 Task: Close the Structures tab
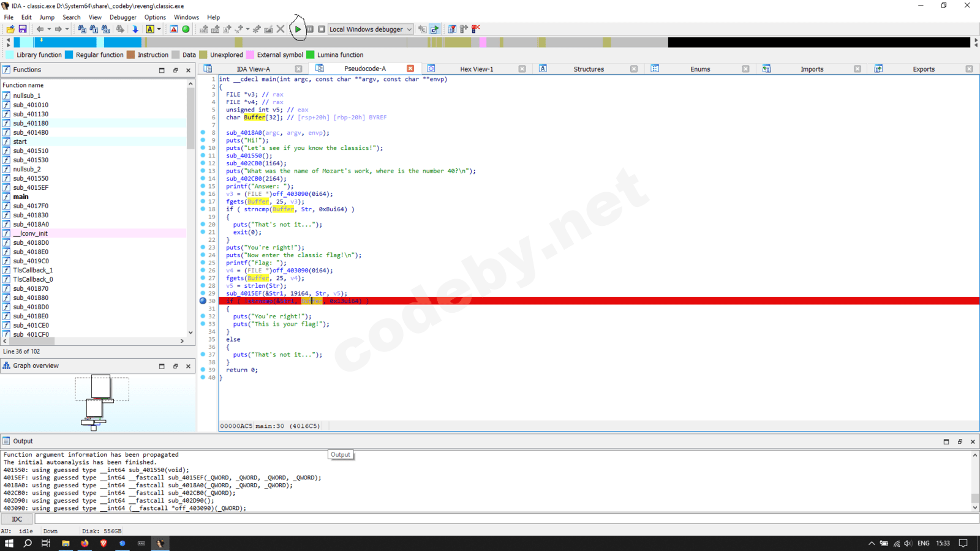point(634,69)
